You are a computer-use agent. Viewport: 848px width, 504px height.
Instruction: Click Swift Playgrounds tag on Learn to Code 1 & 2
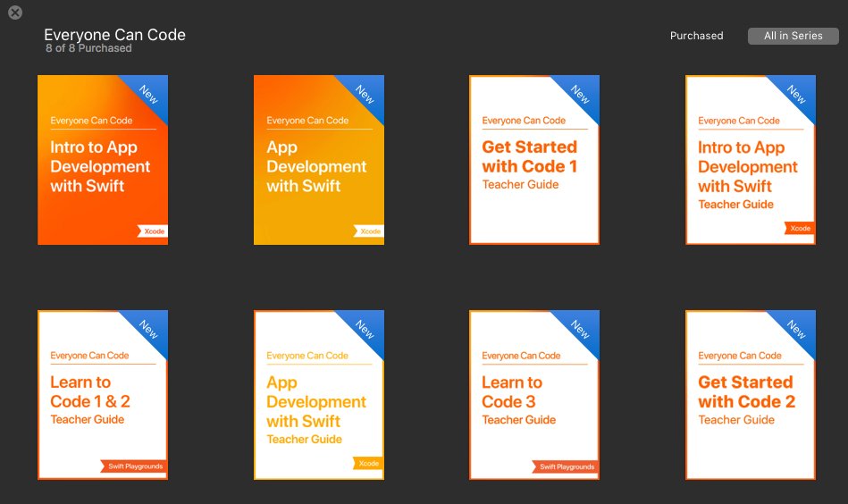134,466
